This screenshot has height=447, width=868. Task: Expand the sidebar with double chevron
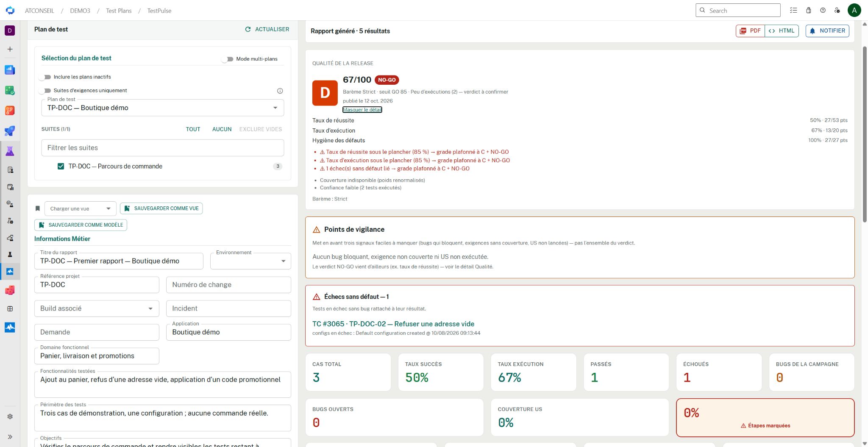pyautogui.click(x=10, y=437)
